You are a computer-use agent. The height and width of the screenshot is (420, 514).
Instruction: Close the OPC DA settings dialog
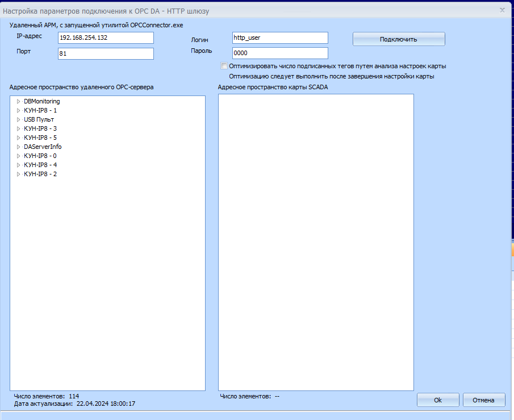[x=502, y=10]
